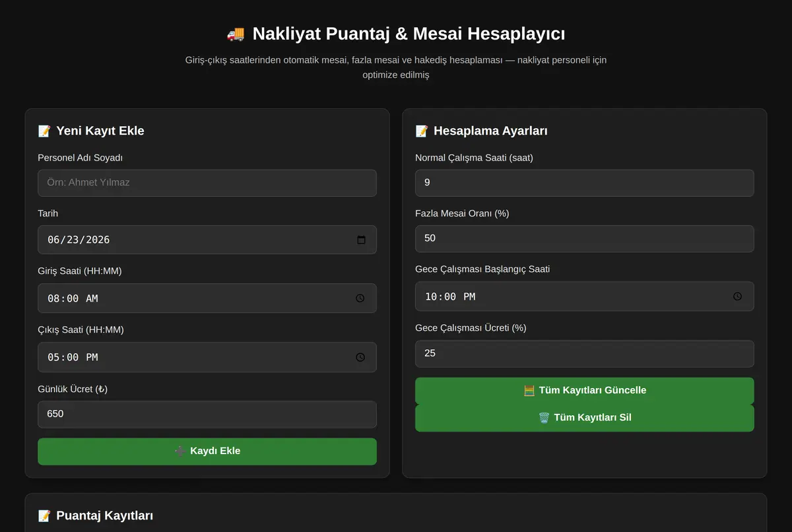The image size is (792, 532).
Task: Click the Kaydı Ekle button
Action: (x=207, y=451)
